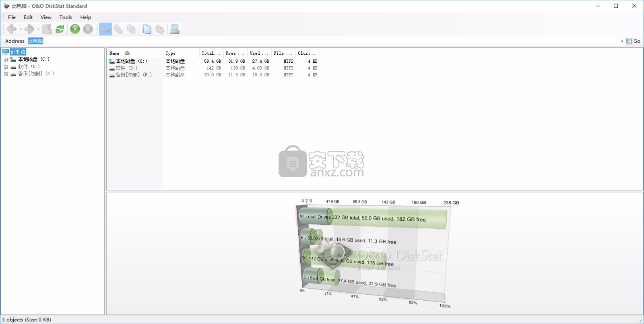Select 软件 (D:) in the tree

pyautogui.click(x=29, y=66)
